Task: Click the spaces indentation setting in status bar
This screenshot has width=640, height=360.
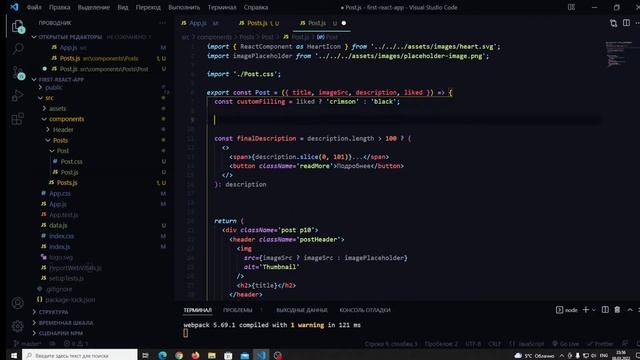Action: [x=441, y=344]
